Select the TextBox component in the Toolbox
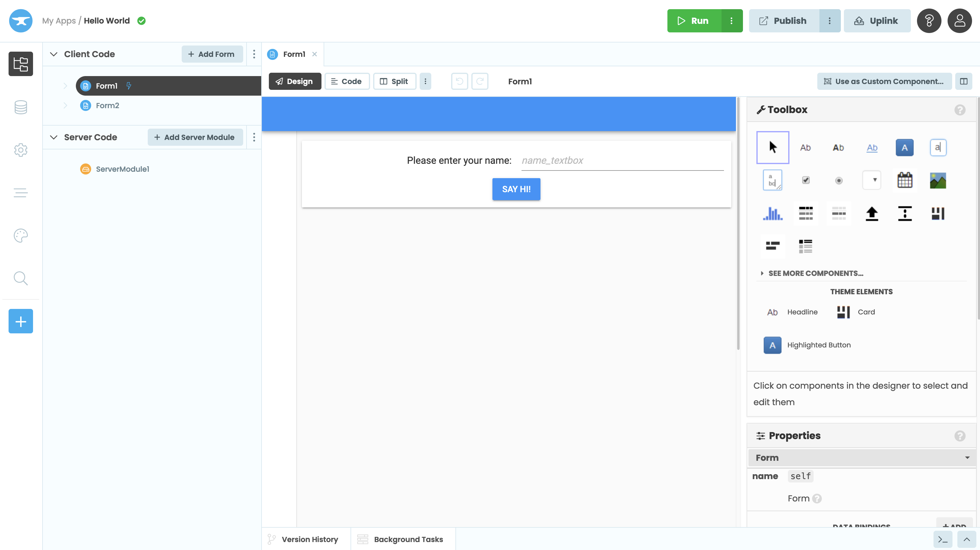Image resolution: width=980 pixels, height=550 pixels. pyautogui.click(x=938, y=148)
